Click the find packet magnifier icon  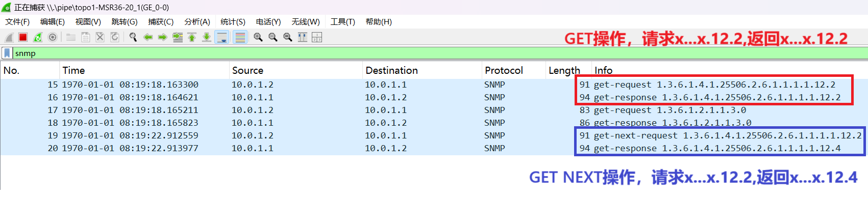133,37
